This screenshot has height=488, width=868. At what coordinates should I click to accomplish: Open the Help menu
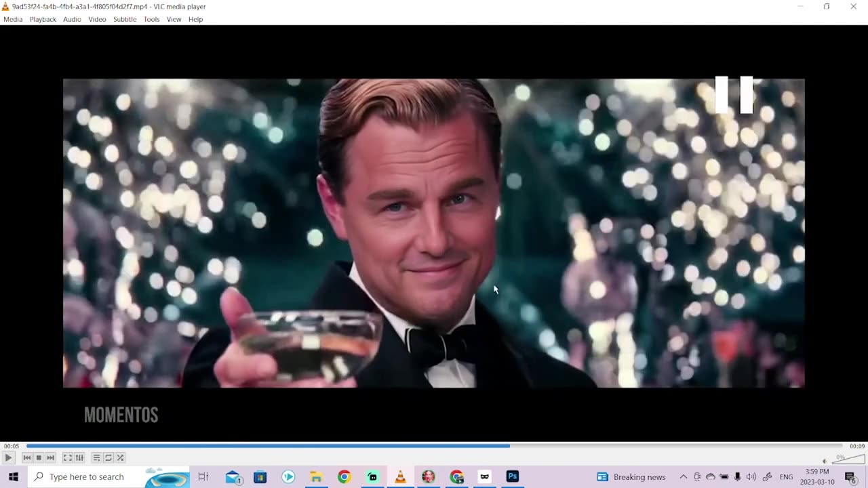tap(195, 19)
